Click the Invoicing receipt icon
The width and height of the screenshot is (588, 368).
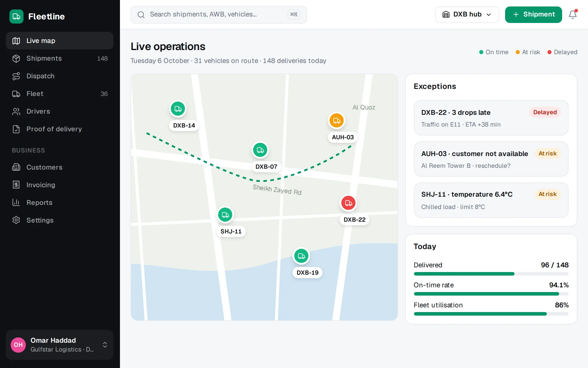coord(16,185)
